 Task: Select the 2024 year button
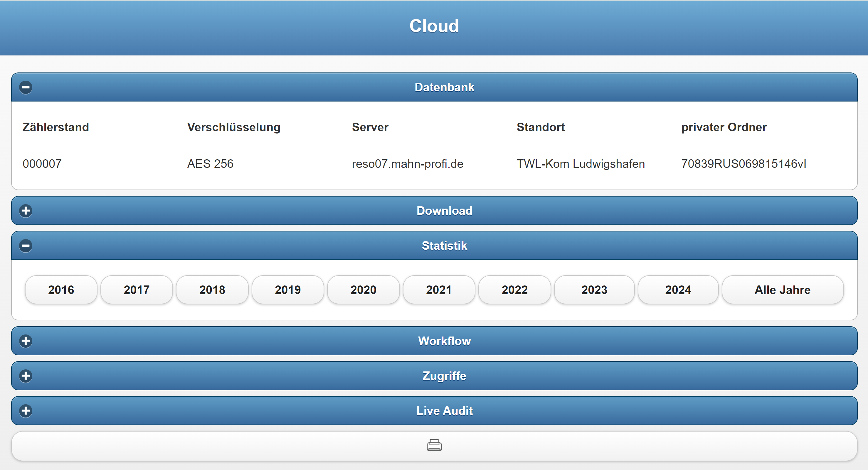point(678,290)
